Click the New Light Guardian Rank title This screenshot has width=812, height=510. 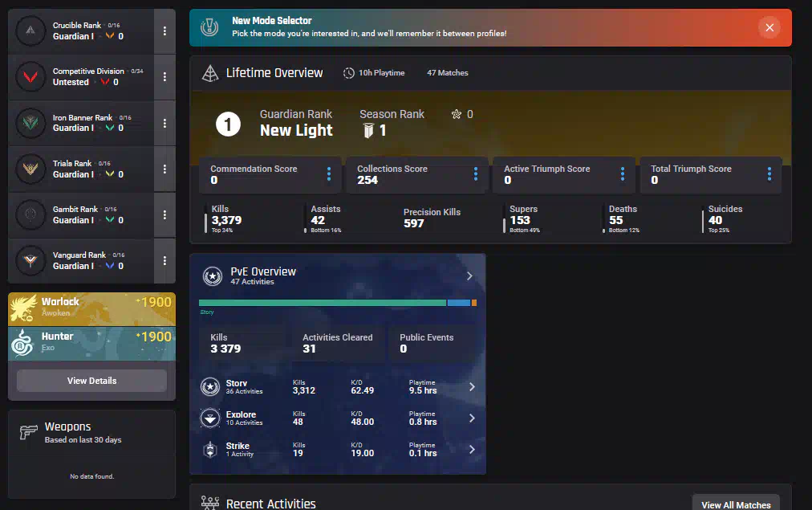coord(296,131)
